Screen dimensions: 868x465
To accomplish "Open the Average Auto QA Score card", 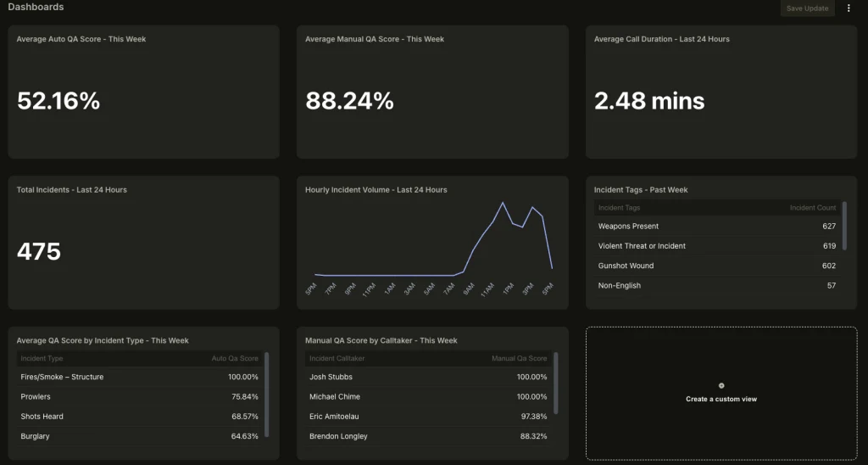I will click(143, 92).
